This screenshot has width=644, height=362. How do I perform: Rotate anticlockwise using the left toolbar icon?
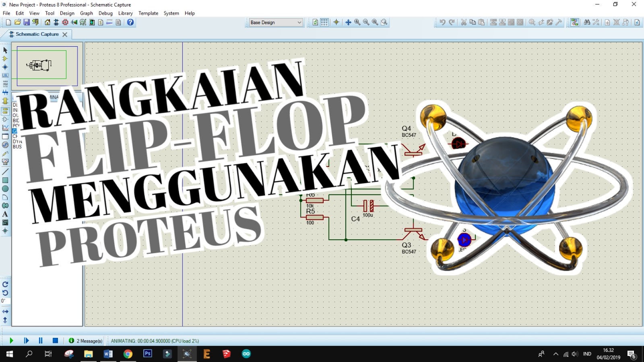[x=5, y=293]
